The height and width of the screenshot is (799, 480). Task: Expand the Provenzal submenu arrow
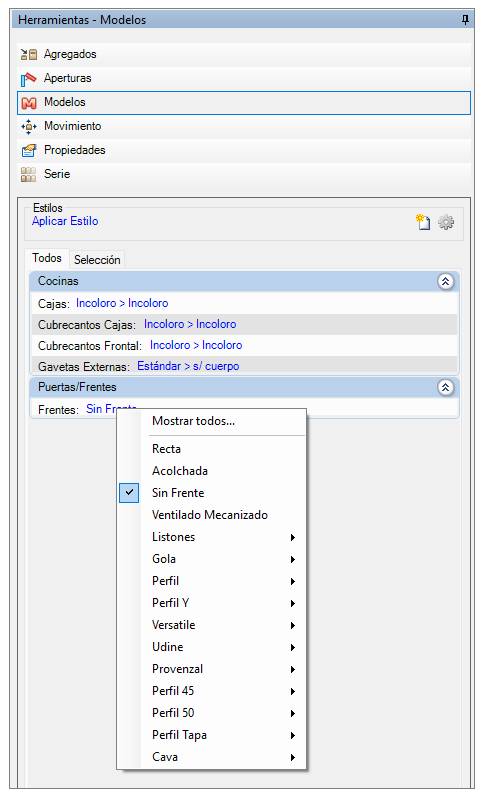[x=293, y=669]
